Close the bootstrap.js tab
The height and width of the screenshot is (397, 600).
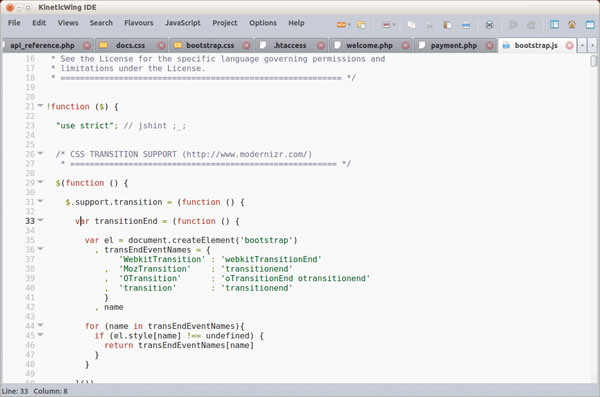(569, 45)
